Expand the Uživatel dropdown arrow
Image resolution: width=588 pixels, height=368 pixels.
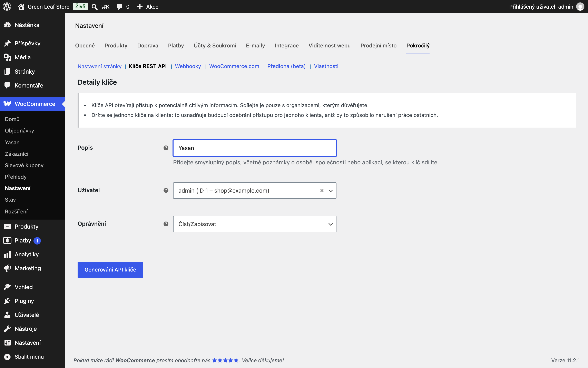331,191
